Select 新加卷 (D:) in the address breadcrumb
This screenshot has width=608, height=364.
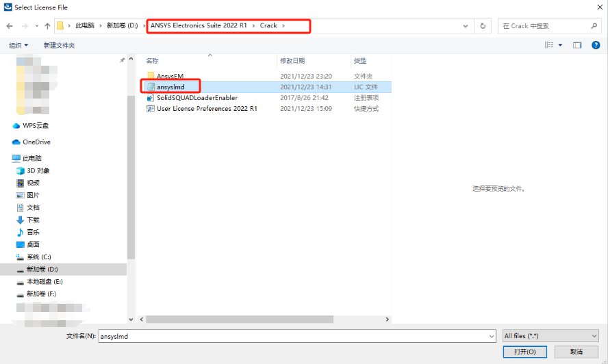(x=122, y=25)
